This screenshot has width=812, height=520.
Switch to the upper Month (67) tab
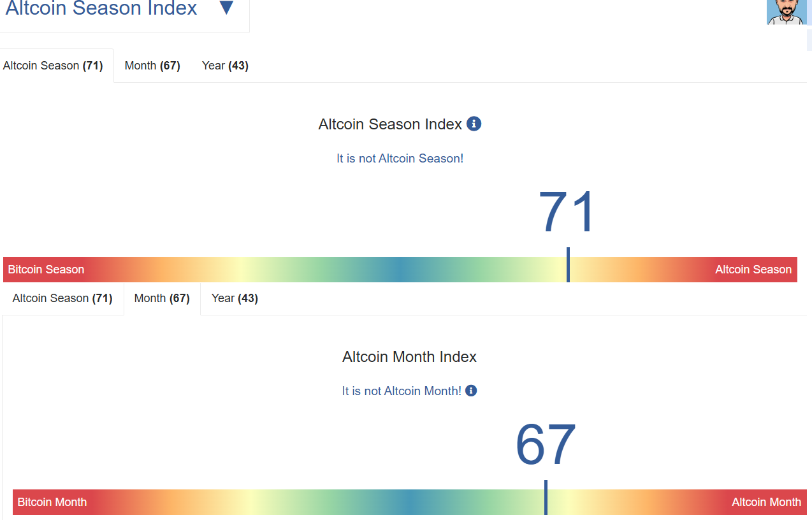pyautogui.click(x=152, y=66)
